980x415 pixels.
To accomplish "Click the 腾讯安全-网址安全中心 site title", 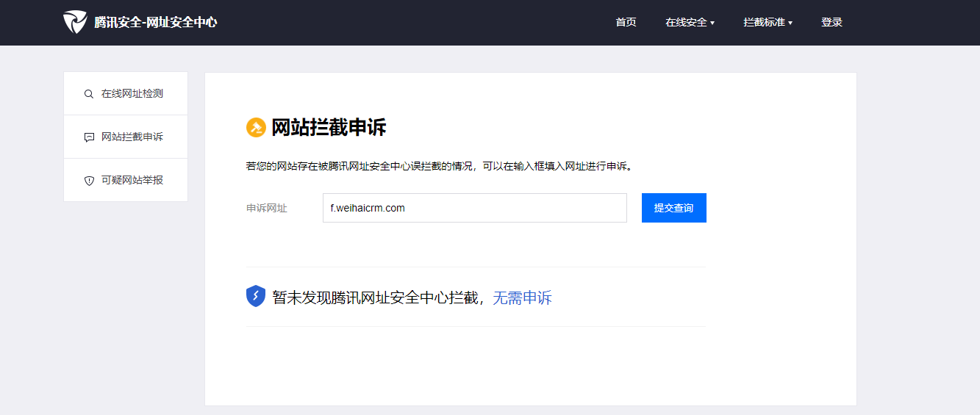I will 156,22.
